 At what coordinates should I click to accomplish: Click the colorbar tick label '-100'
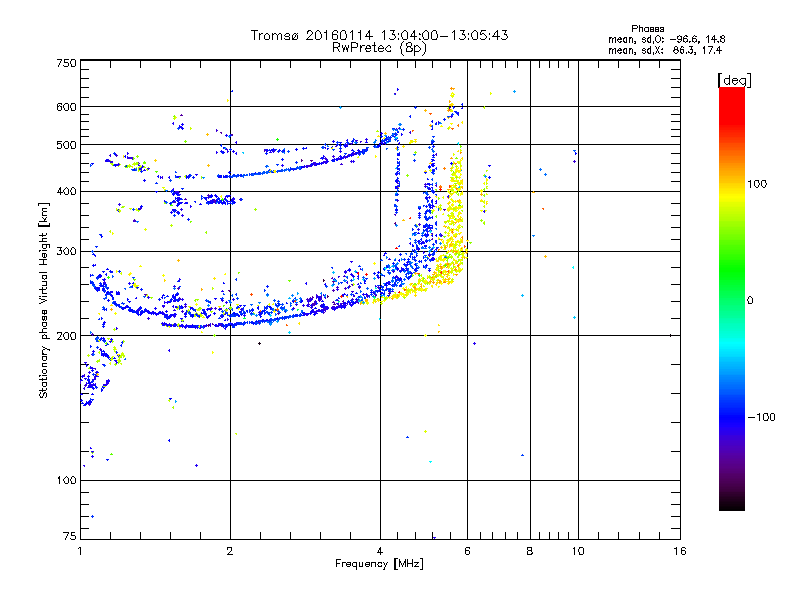(x=761, y=417)
